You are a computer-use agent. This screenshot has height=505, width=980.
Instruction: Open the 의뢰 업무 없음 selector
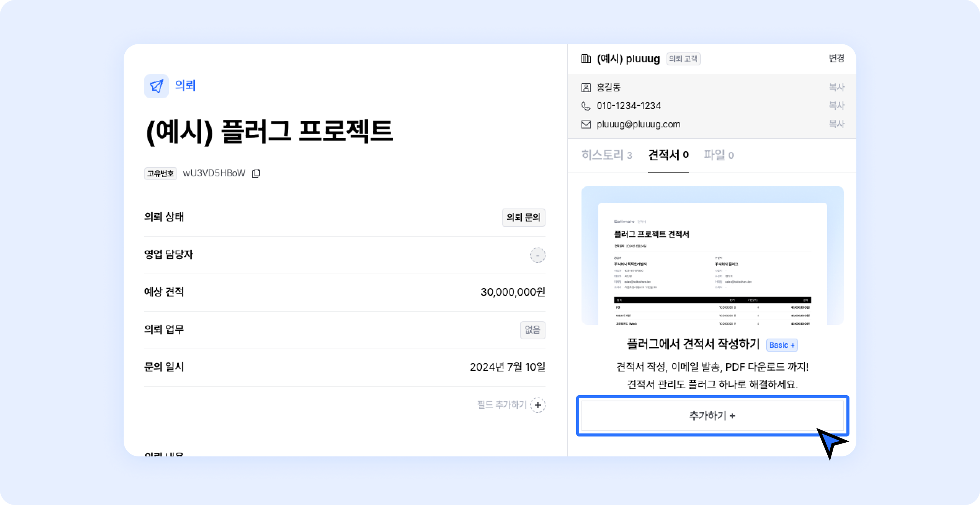532,330
